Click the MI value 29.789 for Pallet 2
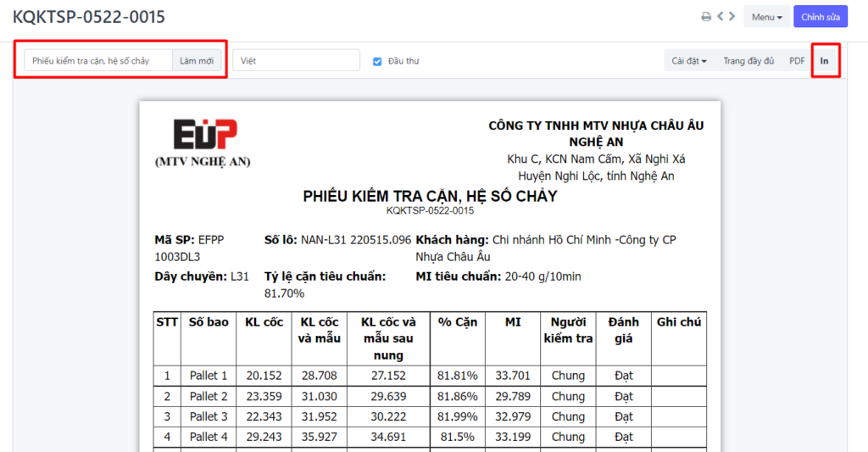The width and height of the screenshot is (868, 452). (x=513, y=396)
